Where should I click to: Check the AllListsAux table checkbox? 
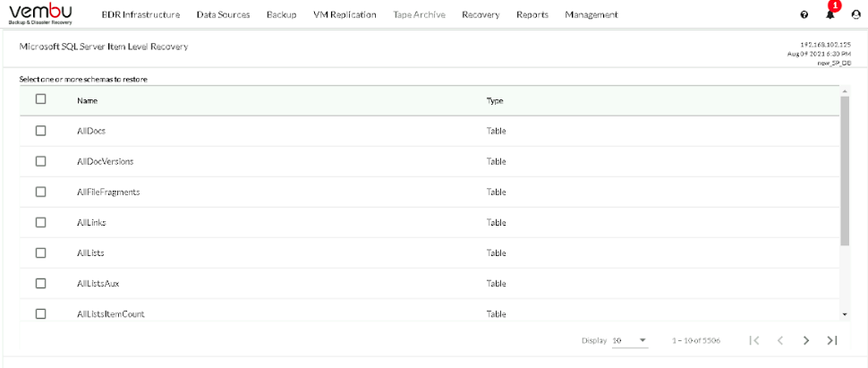click(x=40, y=283)
